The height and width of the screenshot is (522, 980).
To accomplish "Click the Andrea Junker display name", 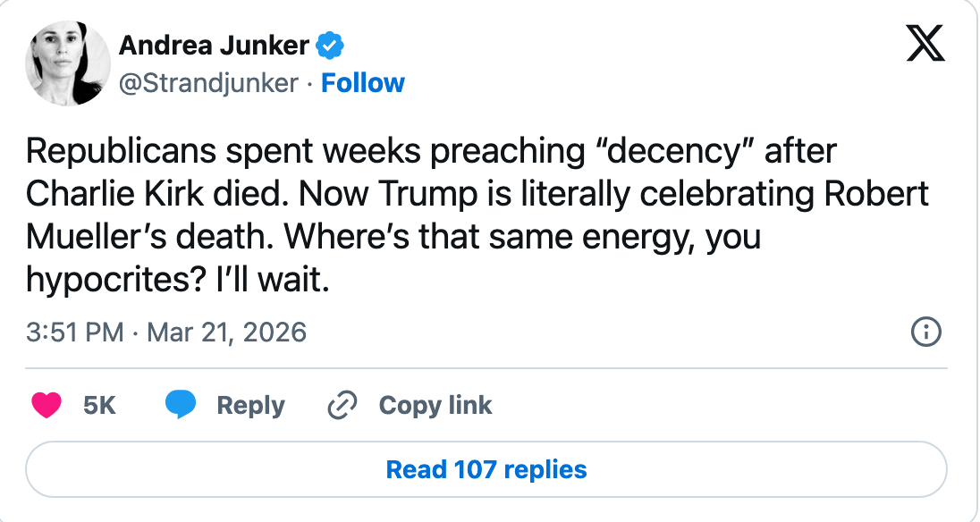I will pos(214,46).
